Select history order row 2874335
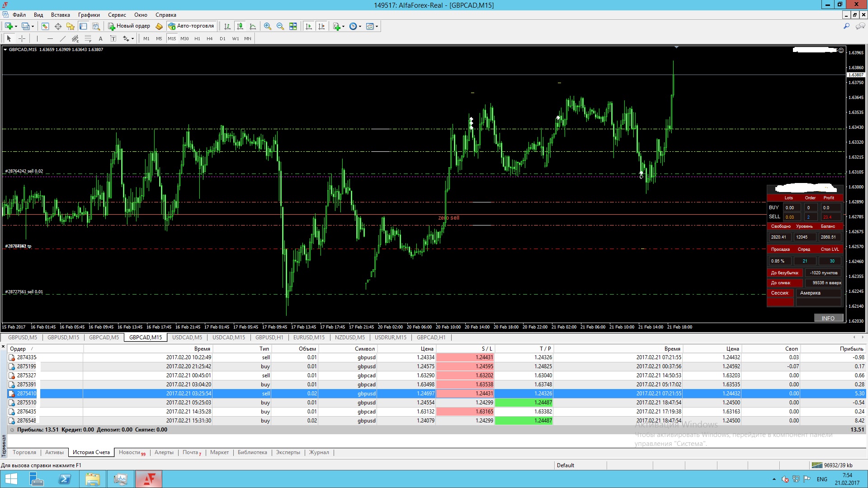The width and height of the screenshot is (868, 488). [x=437, y=357]
